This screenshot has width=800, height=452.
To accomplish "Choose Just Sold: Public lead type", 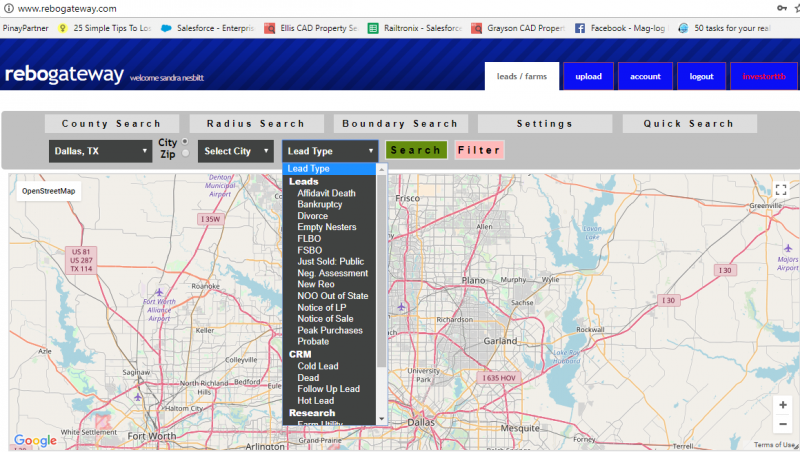I will coord(330,261).
